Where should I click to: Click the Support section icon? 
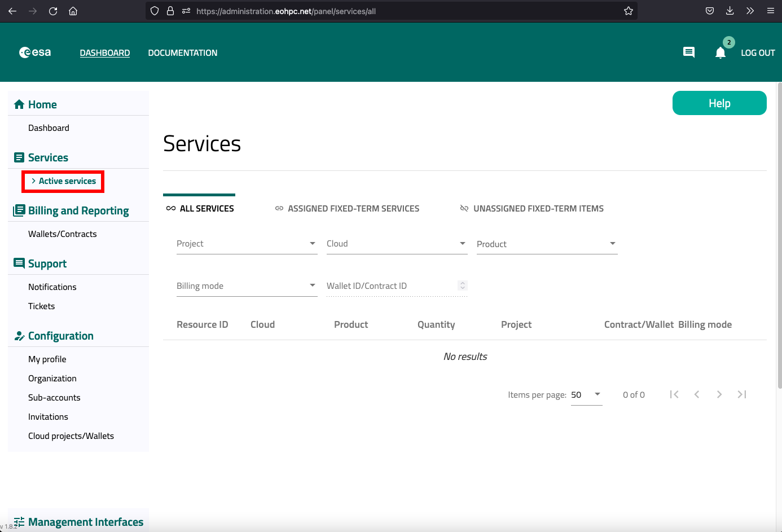pos(19,263)
